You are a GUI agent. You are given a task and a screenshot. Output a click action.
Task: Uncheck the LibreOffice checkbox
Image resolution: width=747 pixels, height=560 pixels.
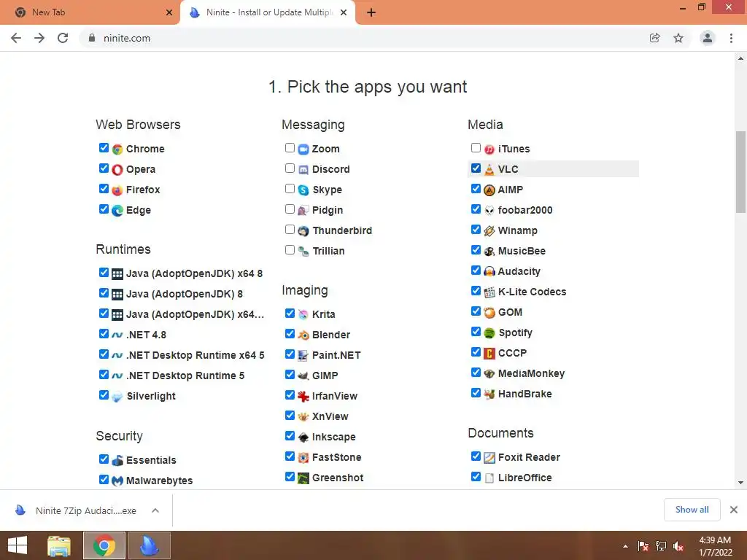476,477
